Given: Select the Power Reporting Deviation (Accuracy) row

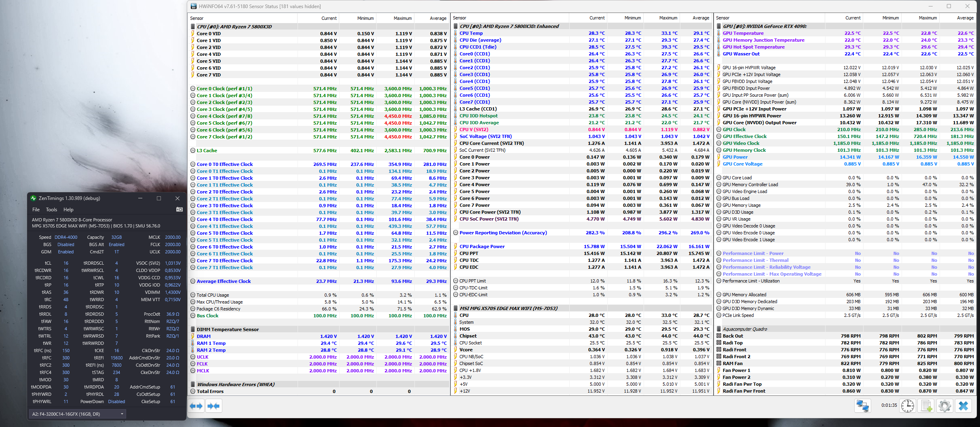Looking at the screenshot, I should (582, 233).
